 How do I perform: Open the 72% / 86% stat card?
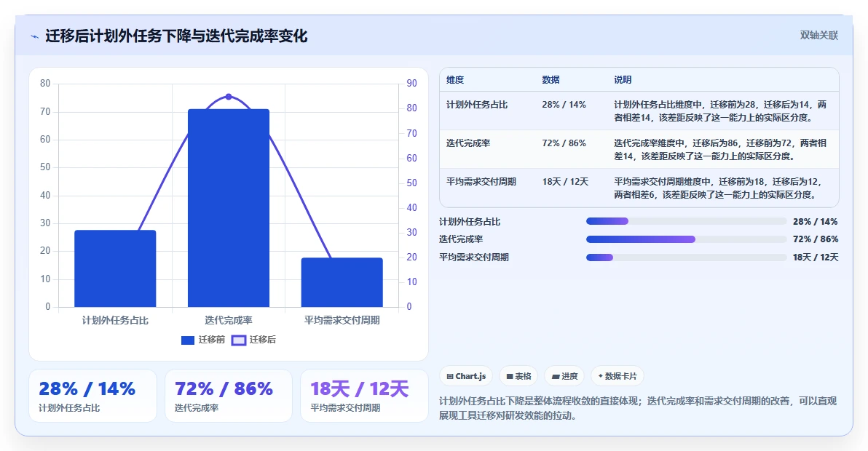pos(229,396)
